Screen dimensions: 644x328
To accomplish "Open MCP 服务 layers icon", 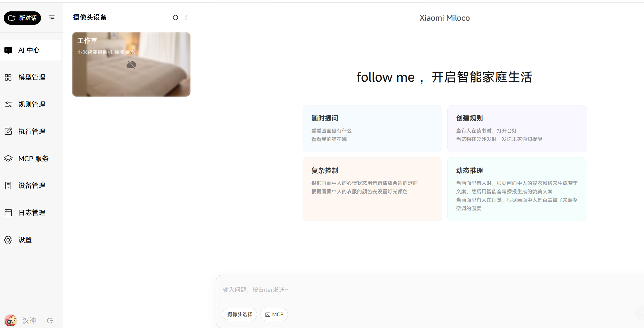I will click(8, 158).
